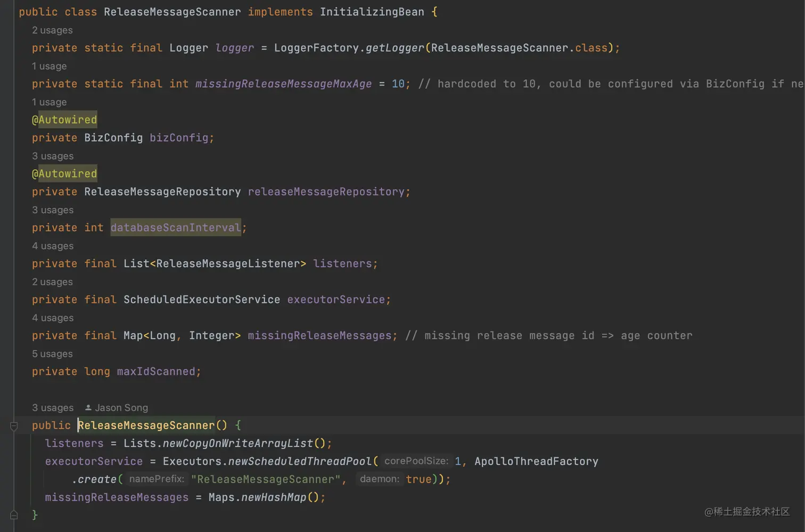Collapse the ReleaseMessageScanner constructor fold marker
The height and width of the screenshot is (532, 805).
click(x=14, y=426)
